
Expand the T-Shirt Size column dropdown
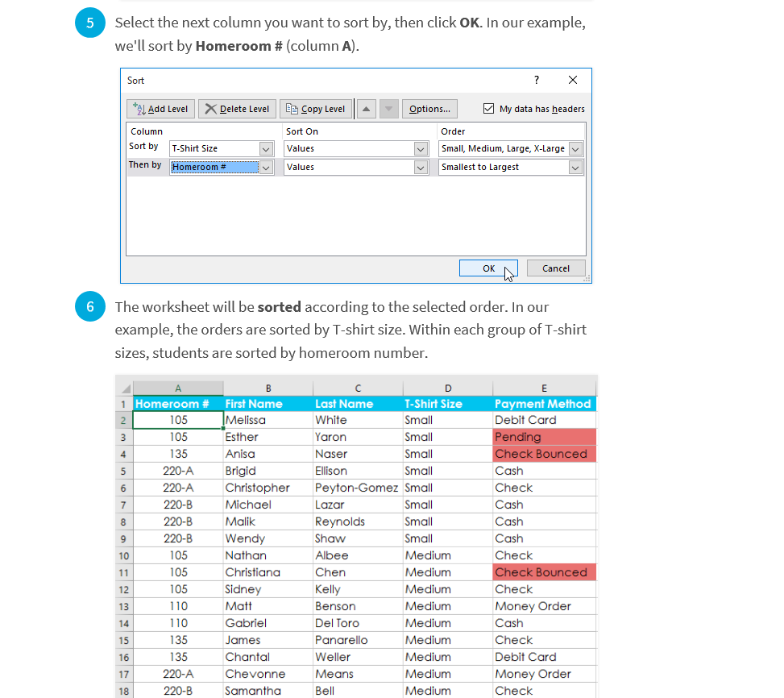pos(266,149)
